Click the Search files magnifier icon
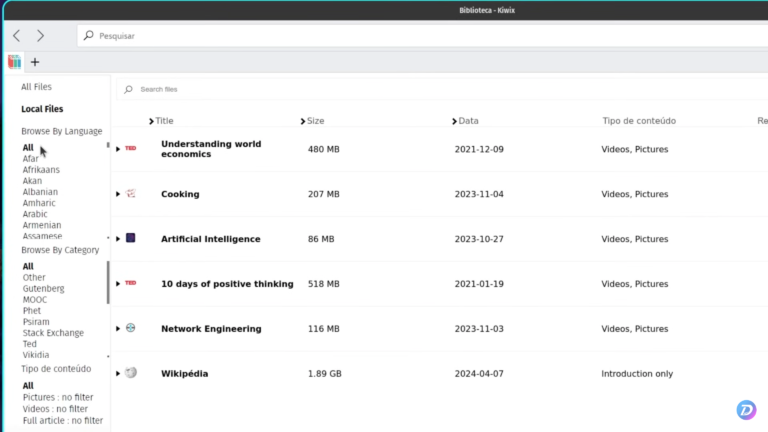This screenshot has height=432, width=768. coord(128,89)
